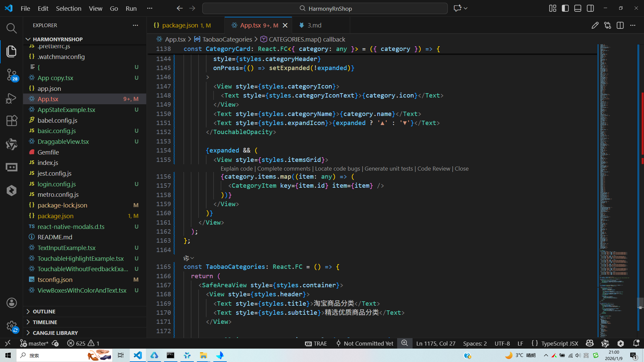Click errors and warnings count in status bar
The image size is (644, 362).
(83, 343)
